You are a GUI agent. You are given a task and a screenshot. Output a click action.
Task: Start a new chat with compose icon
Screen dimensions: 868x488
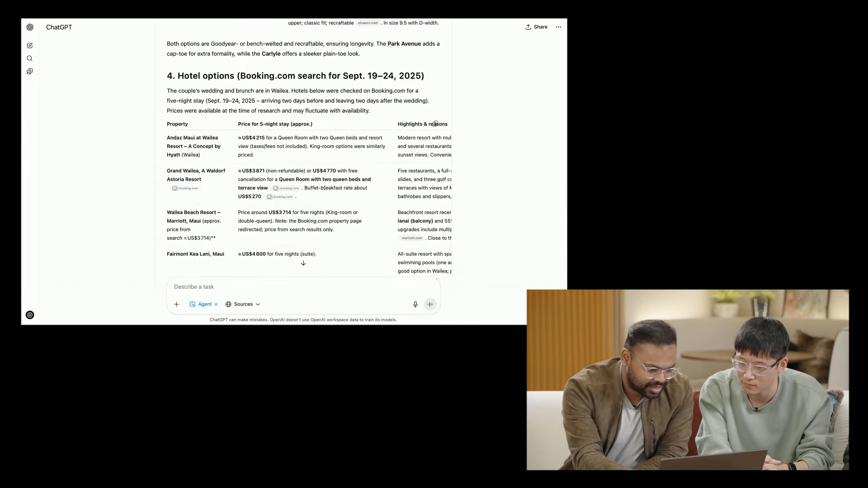click(x=30, y=46)
